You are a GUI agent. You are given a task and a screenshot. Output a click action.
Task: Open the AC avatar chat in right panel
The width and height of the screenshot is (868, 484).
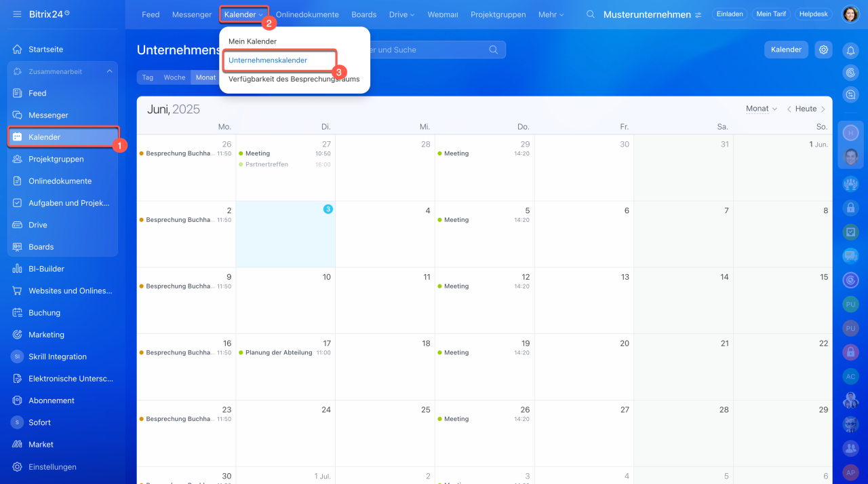pyautogui.click(x=850, y=377)
